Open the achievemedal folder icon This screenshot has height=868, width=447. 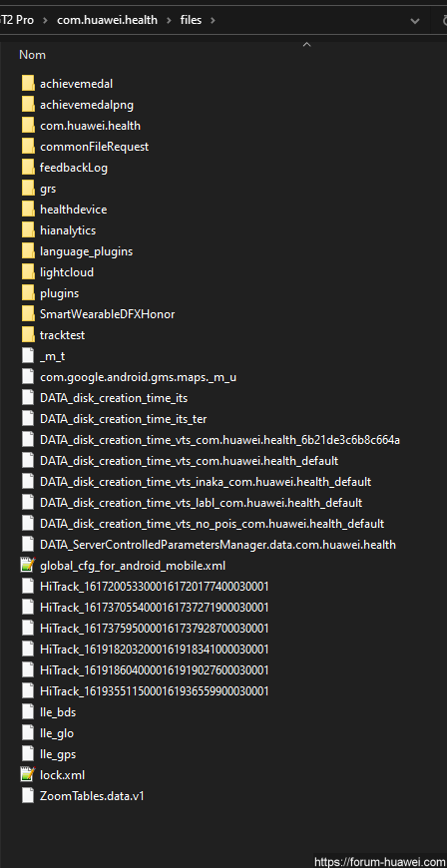pyautogui.click(x=28, y=84)
